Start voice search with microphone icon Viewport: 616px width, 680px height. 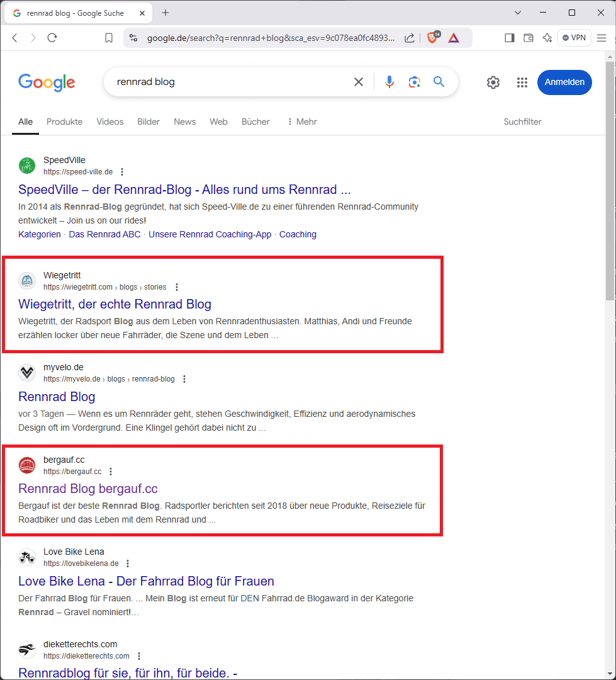pyautogui.click(x=389, y=82)
